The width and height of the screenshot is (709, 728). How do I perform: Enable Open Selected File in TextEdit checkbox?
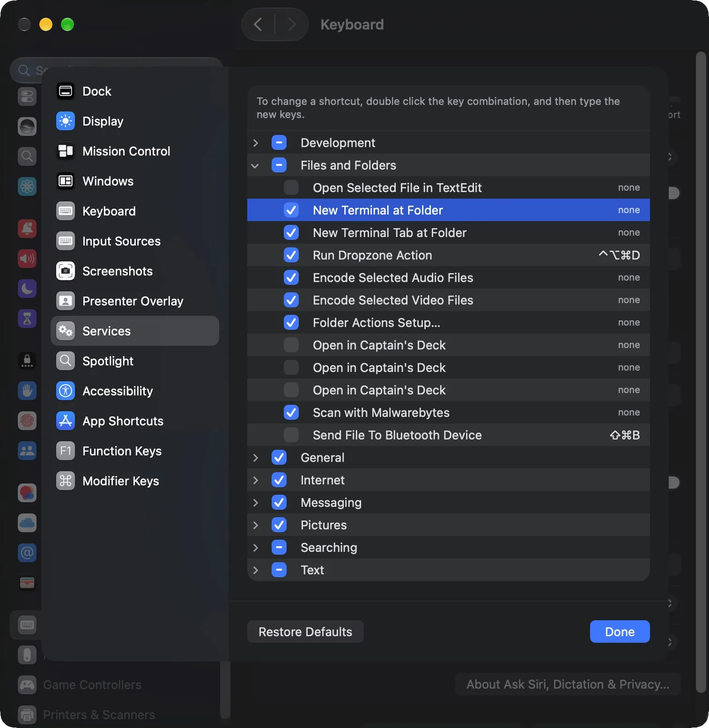pos(291,187)
